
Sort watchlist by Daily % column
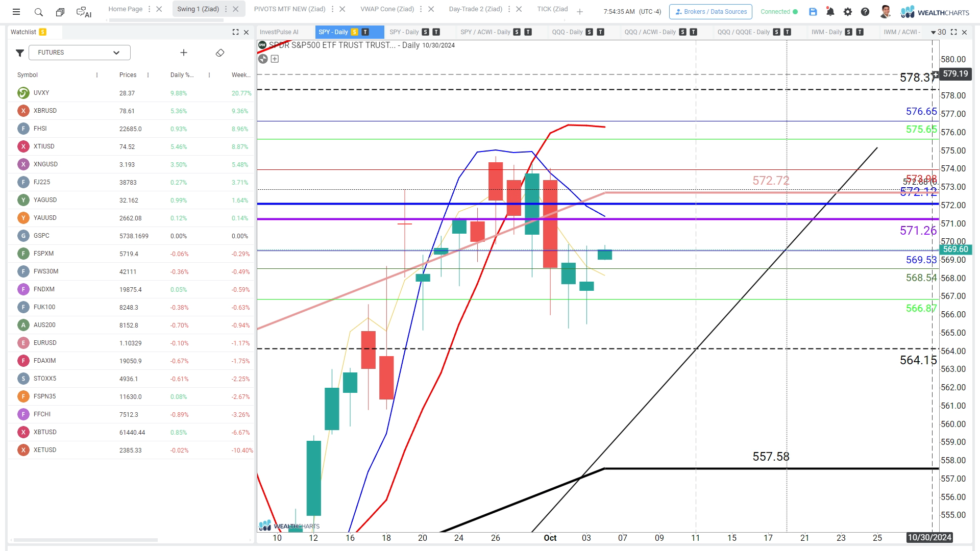(182, 75)
